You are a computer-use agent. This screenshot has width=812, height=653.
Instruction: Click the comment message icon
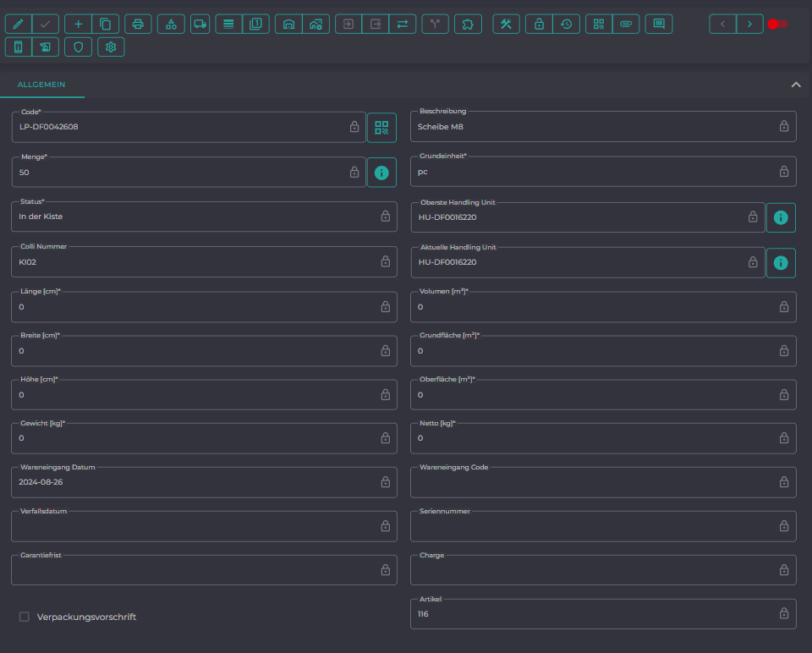(659, 25)
